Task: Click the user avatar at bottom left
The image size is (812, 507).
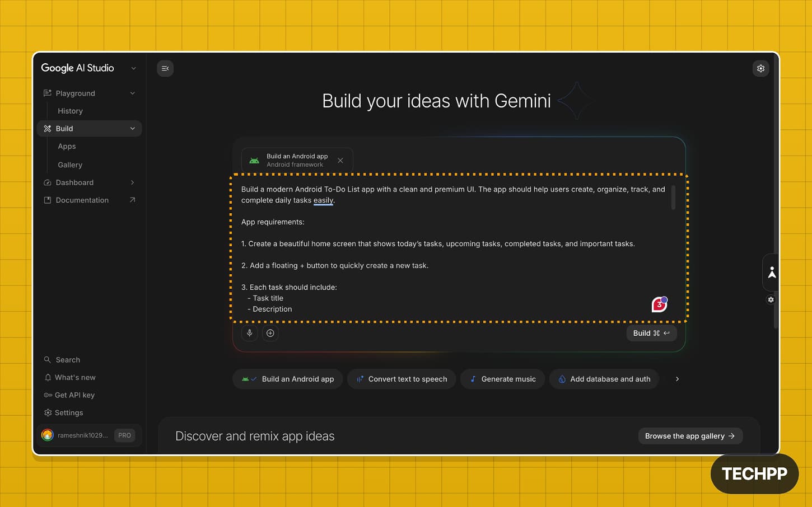Action: (48, 435)
